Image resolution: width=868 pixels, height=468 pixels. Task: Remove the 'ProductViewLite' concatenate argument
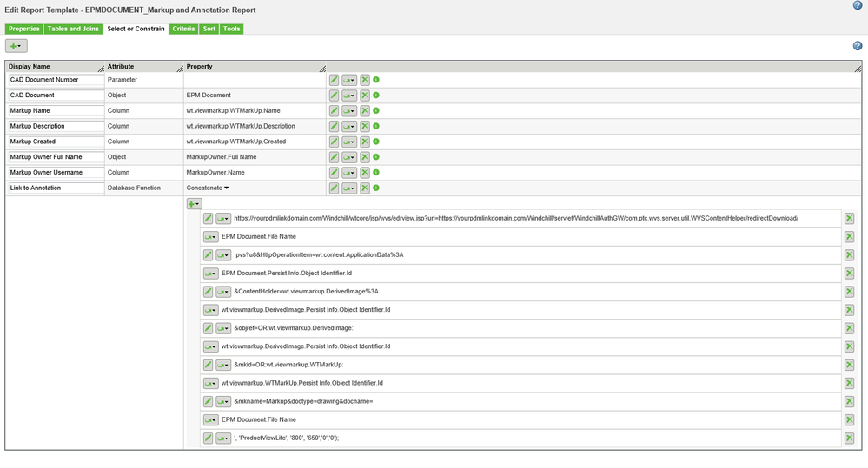click(x=849, y=438)
